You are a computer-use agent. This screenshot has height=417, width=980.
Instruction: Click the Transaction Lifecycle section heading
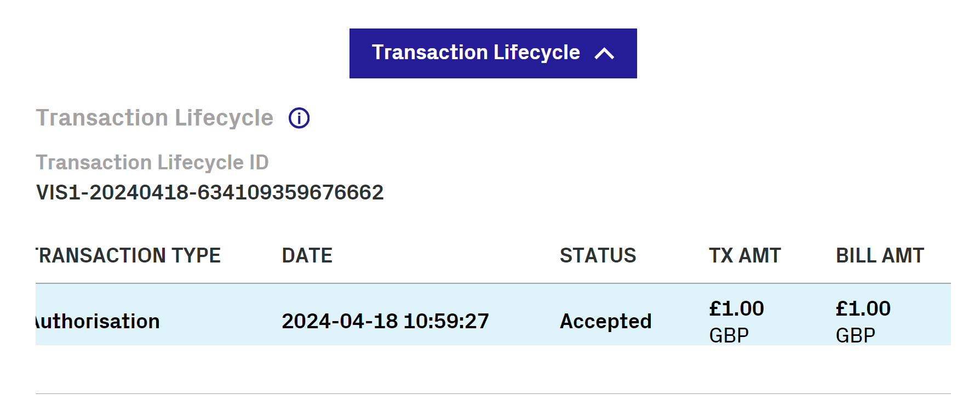[x=154, y=118]
